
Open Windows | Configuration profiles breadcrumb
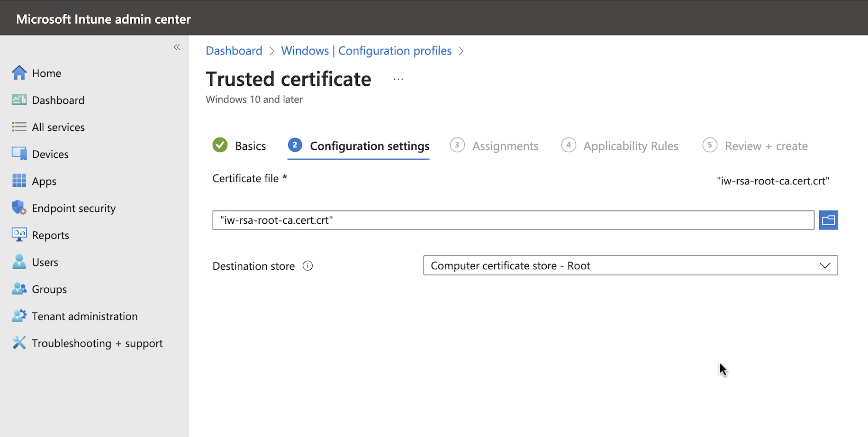(366, 50)
